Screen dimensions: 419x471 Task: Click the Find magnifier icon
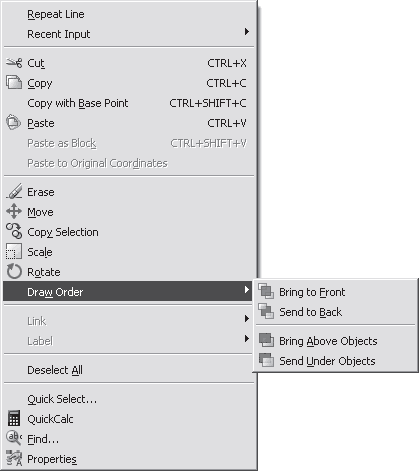(x=14, y=439)
